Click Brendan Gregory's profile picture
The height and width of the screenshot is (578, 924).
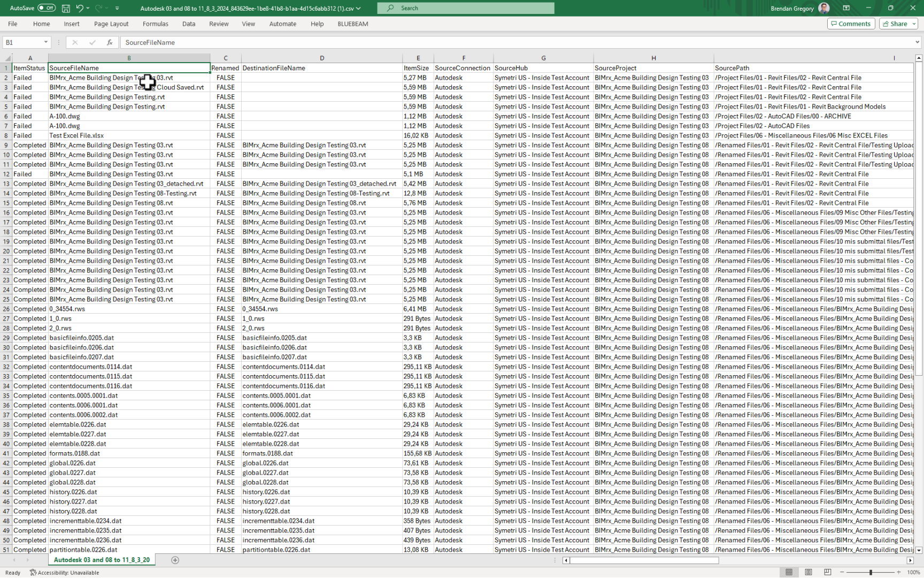(x=824, y=8)
